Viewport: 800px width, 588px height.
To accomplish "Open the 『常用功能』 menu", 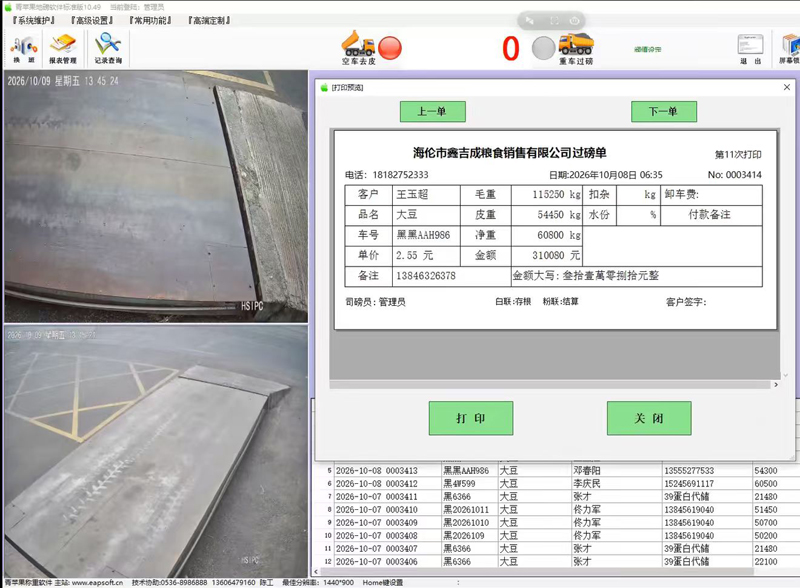I will [149, 20].
